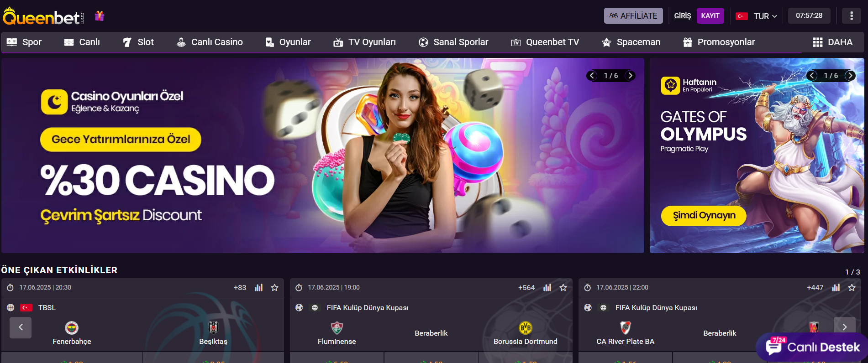
Task: Favorite the Fluminense match with star
Action: click(x=563, y=288)
